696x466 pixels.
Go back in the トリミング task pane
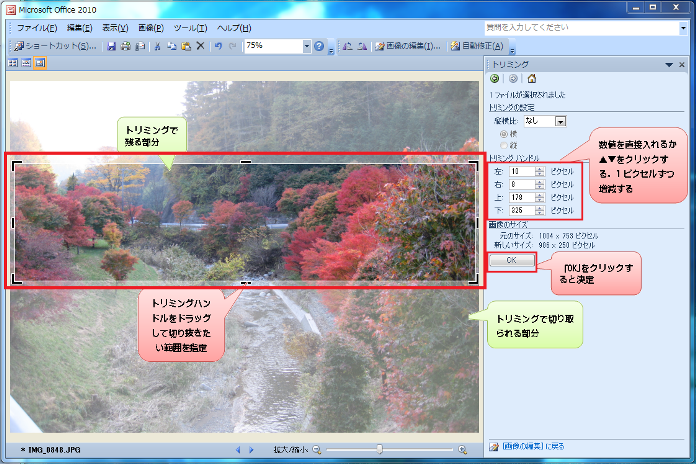494,79
